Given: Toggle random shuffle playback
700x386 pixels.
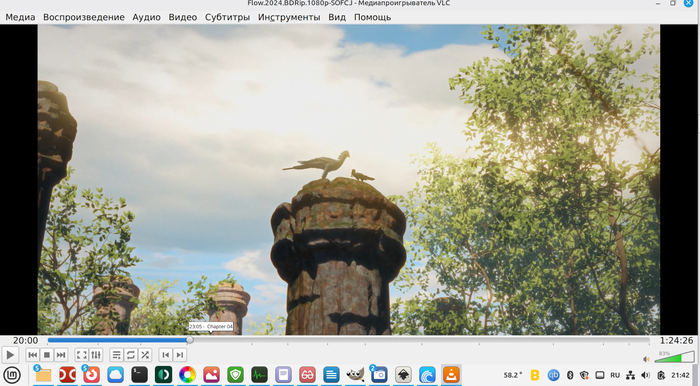Looking at the screenshot, I should pyautogui.click(x=145, y=355).
